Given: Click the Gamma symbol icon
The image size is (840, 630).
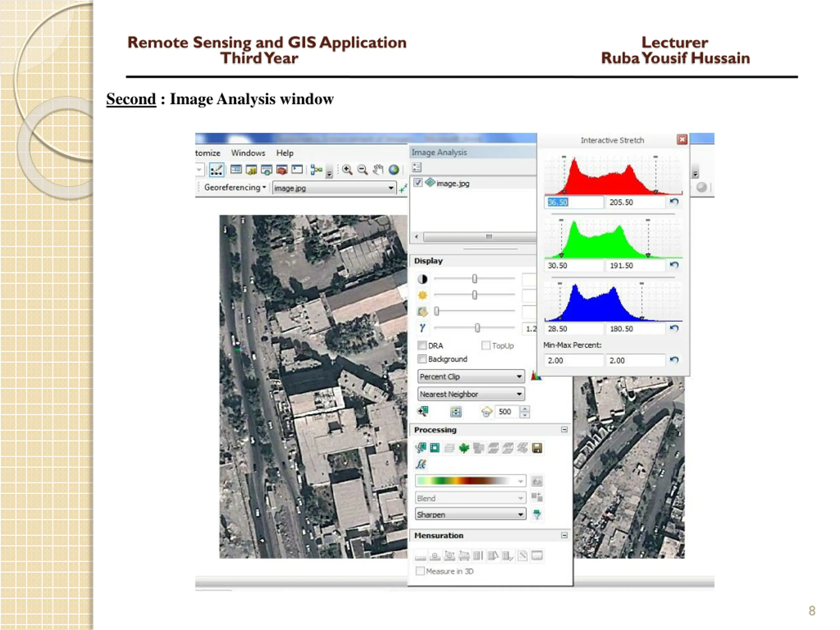Looking at the screenshot, I should pos(422,327).
